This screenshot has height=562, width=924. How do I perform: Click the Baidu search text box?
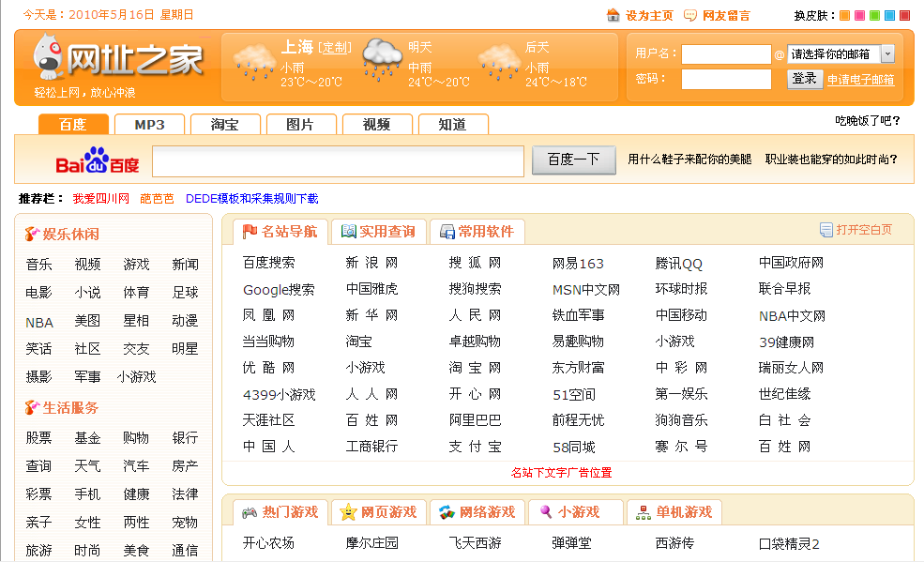coord(339,160)
